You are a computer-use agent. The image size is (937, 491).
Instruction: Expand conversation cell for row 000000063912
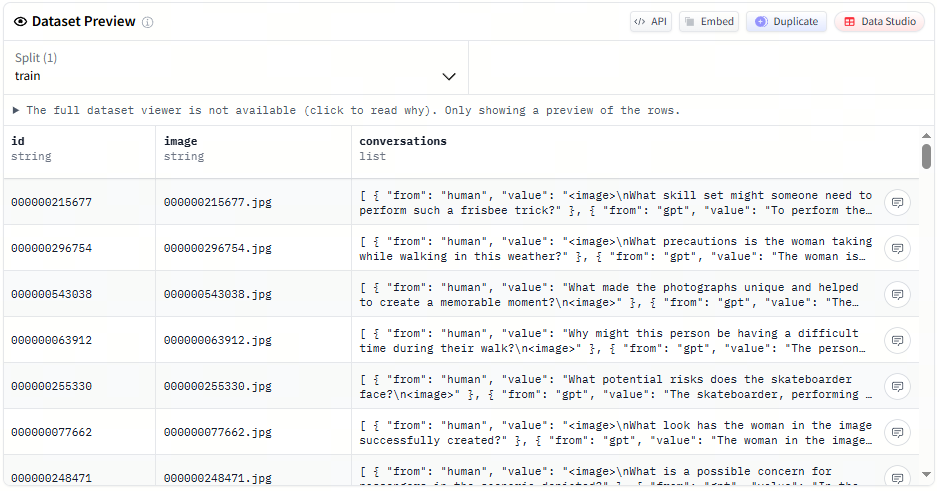click(898, 340)
